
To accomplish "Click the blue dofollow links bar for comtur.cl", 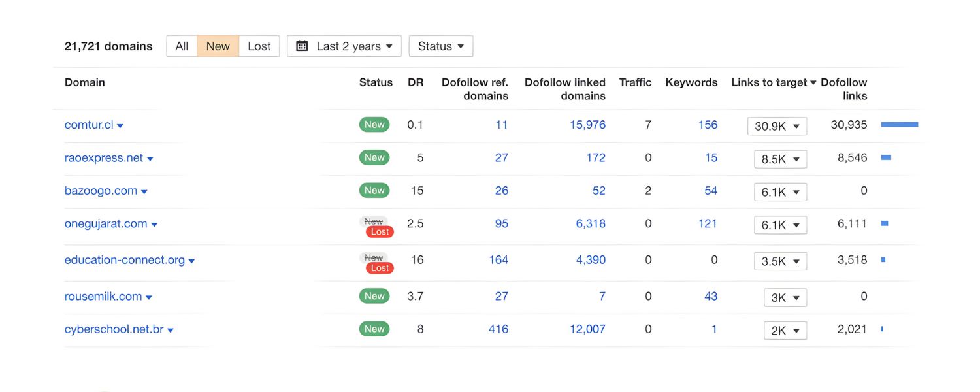I will tap(900, 125).
